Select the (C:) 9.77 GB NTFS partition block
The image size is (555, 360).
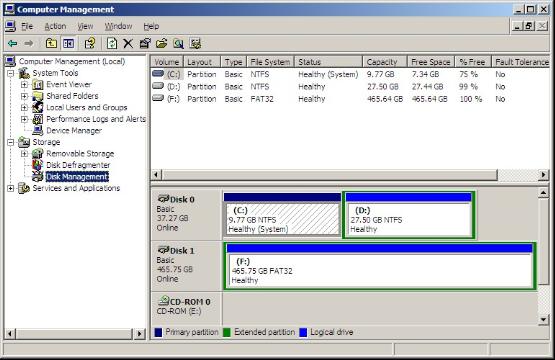[282, 215]
